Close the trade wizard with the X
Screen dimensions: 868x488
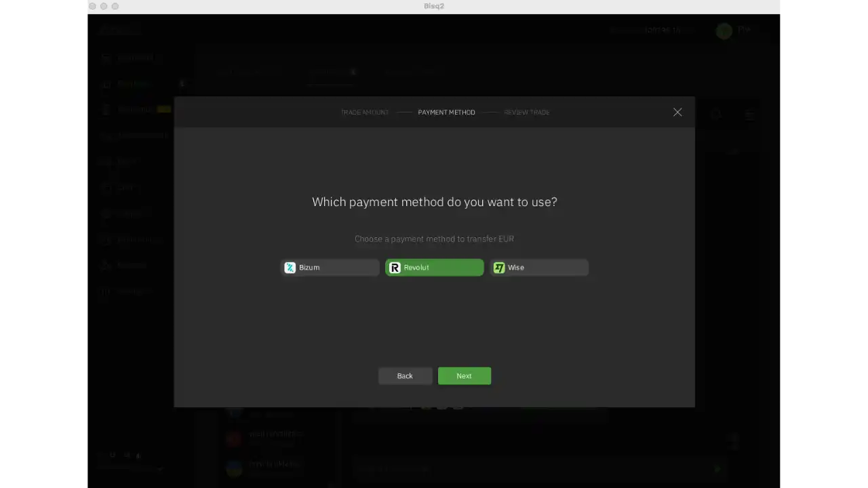click(x=677, y=113)
